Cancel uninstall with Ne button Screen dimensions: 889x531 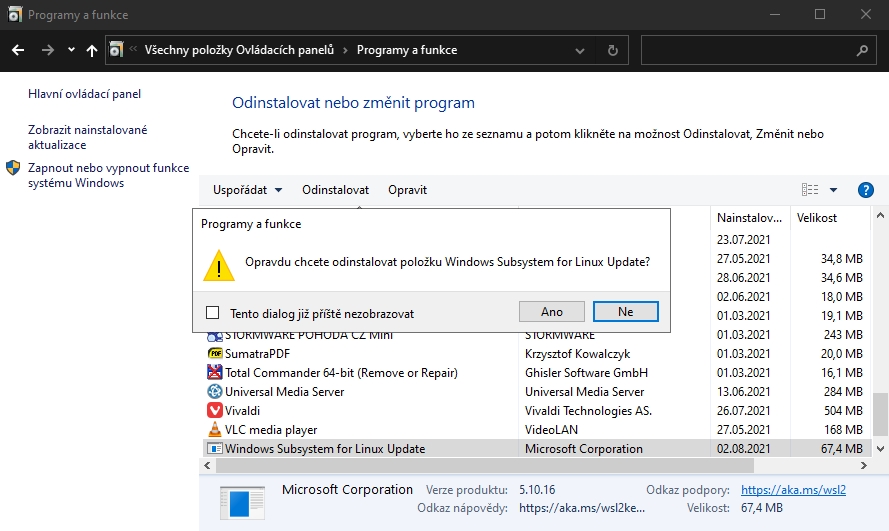click(x=626, y=312)
